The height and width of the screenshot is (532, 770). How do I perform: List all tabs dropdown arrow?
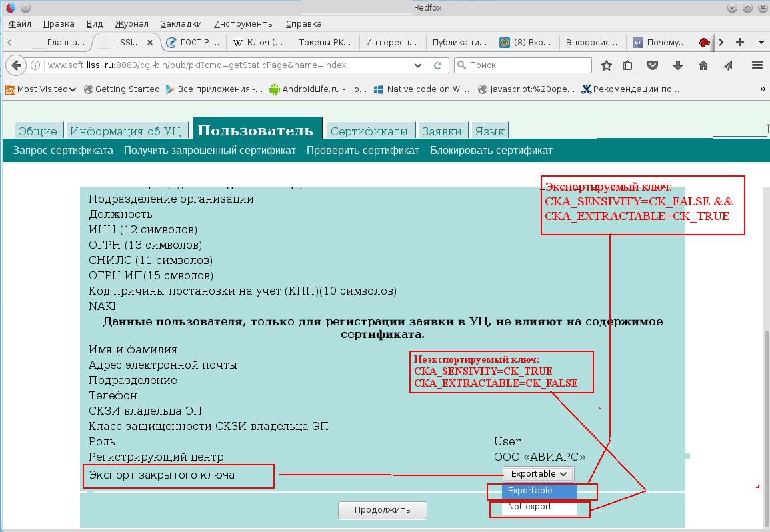pyautogui.click(x=761, y=42)
